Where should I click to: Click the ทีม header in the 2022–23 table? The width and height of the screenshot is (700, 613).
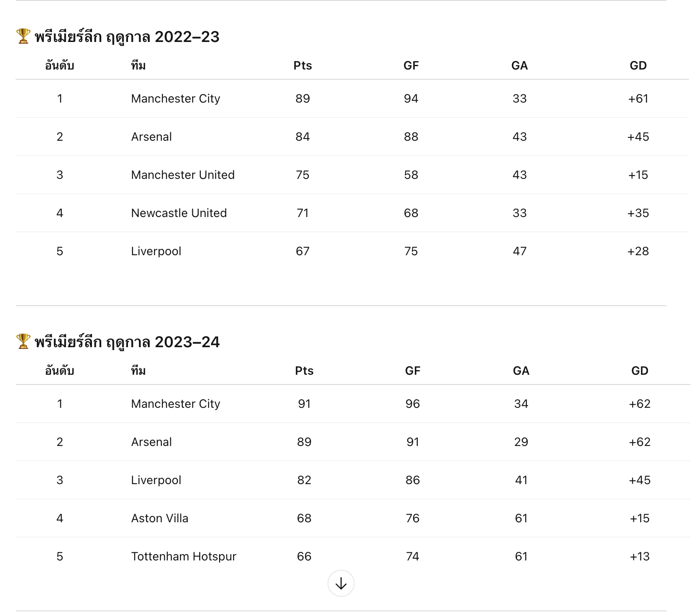pyautogui.click(x=138, y=66)
